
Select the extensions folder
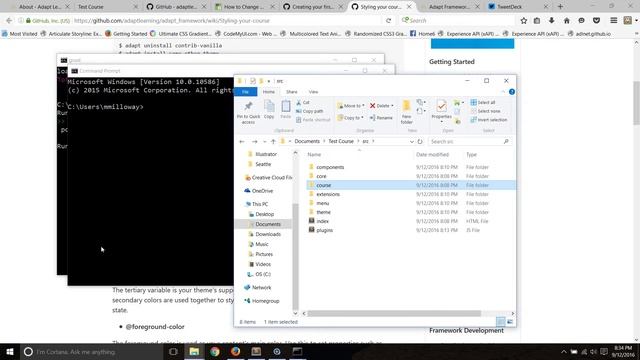328,194
